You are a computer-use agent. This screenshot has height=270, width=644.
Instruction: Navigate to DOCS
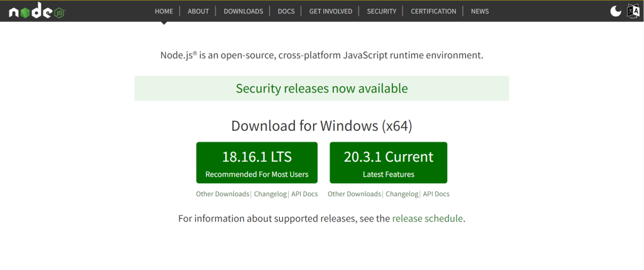(x=286, y=11)
